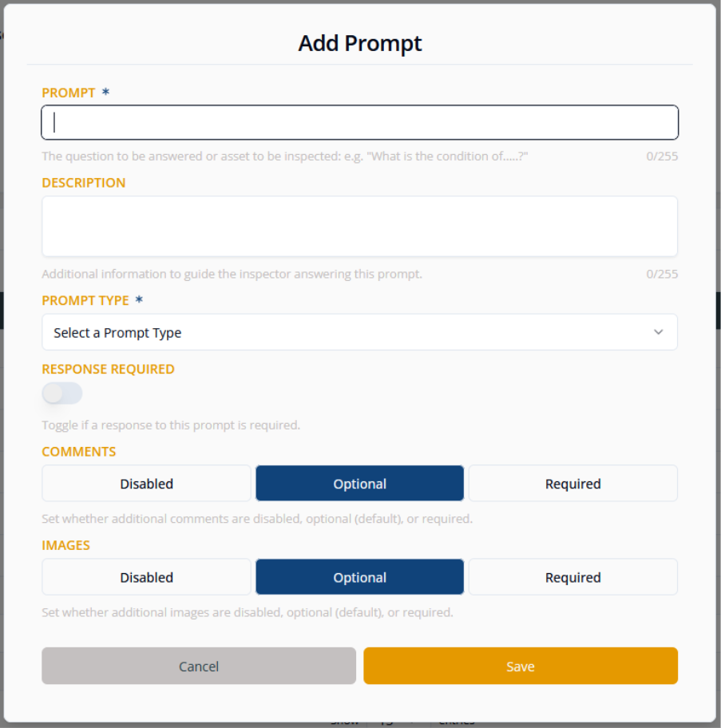
Task: Mark Images as Required
Action: click(572, 578)
